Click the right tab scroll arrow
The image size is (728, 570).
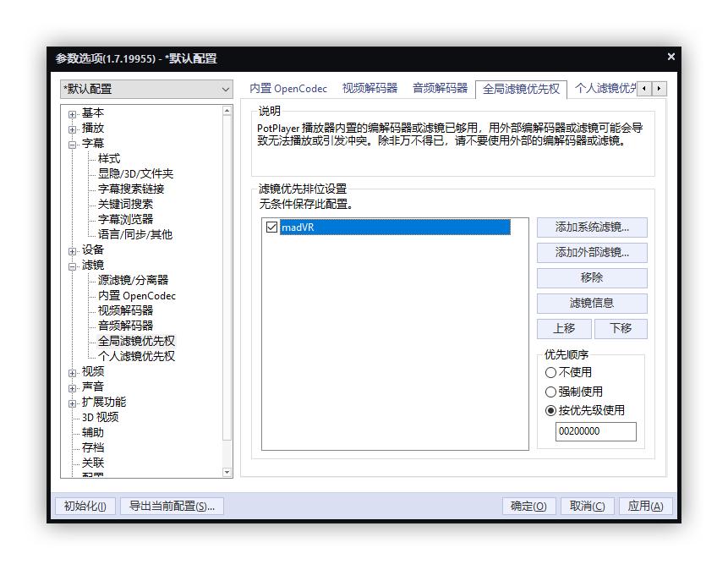coord(658,88)
